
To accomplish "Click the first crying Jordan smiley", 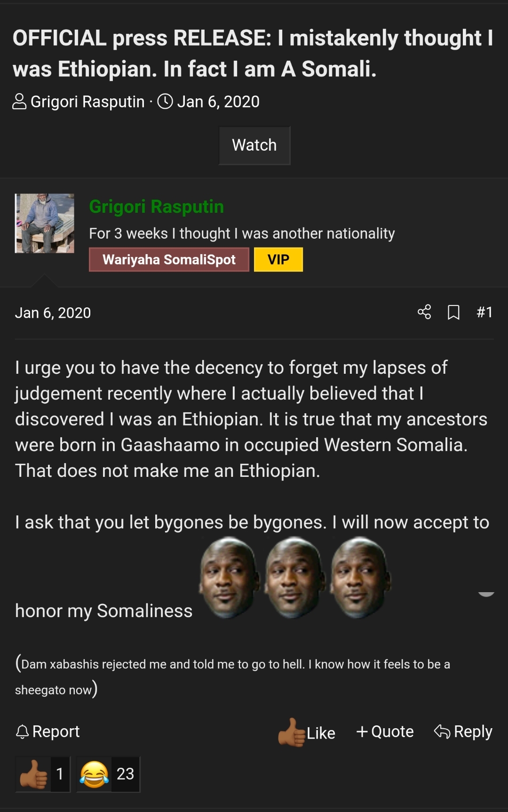I will (x=229, y=578).
